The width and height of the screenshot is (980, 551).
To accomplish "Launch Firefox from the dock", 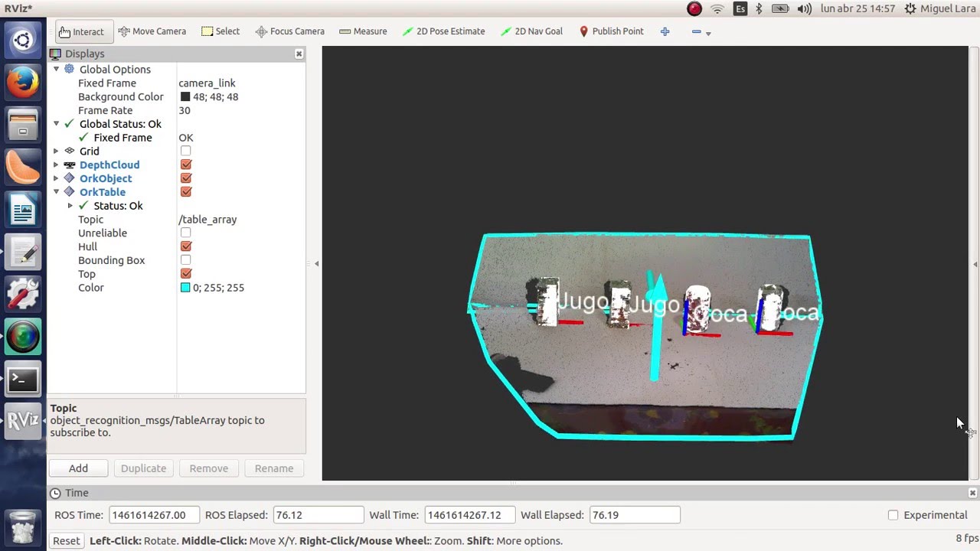I will [x=23, y=83].
